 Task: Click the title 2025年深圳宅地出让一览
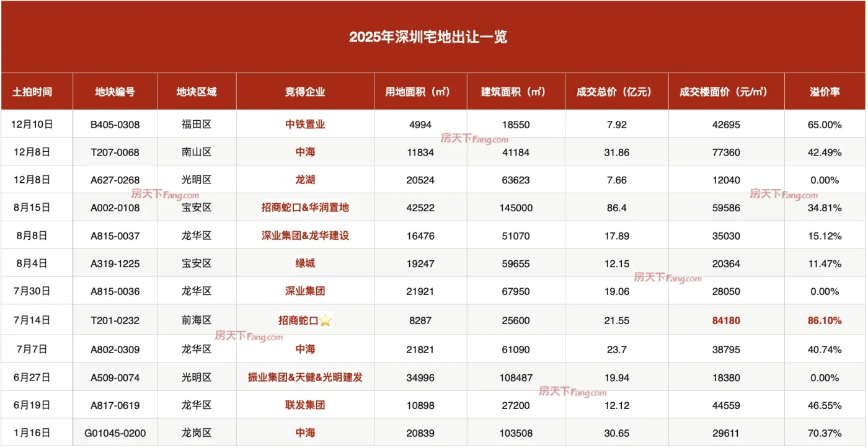[x=428, y=37]
